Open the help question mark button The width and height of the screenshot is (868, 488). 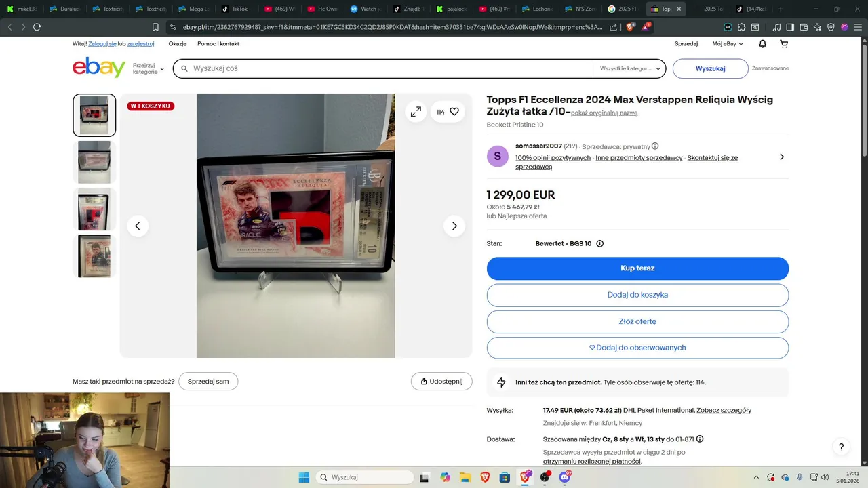pos(841,447)
